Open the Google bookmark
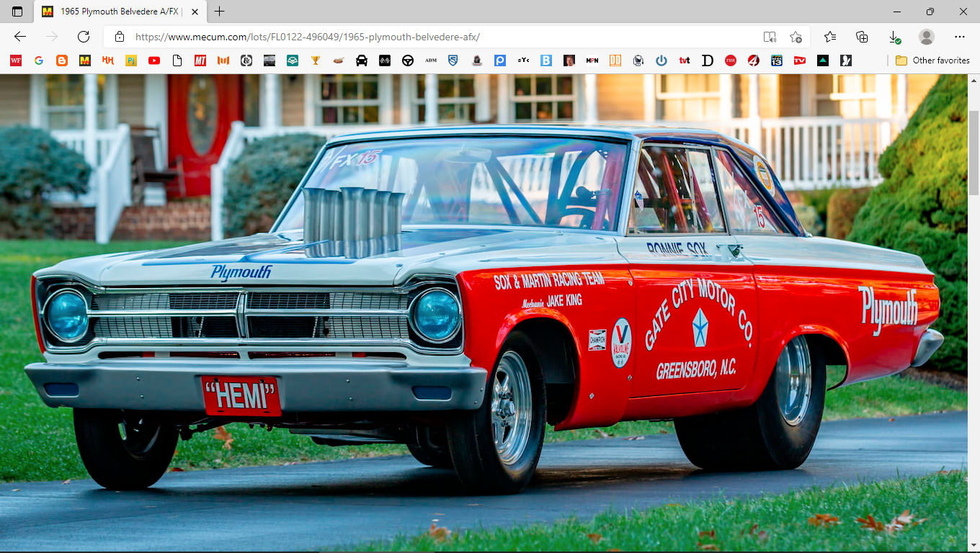Screen dimensions: 980x553 pyautogui.click(x=39, y=60)
